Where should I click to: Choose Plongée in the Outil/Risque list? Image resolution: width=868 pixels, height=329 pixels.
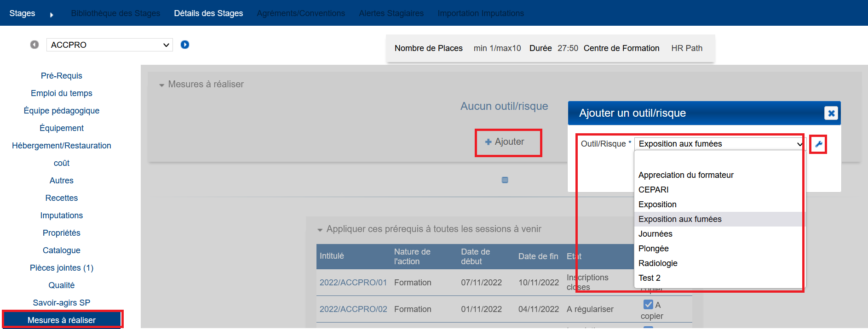[653, 249]
